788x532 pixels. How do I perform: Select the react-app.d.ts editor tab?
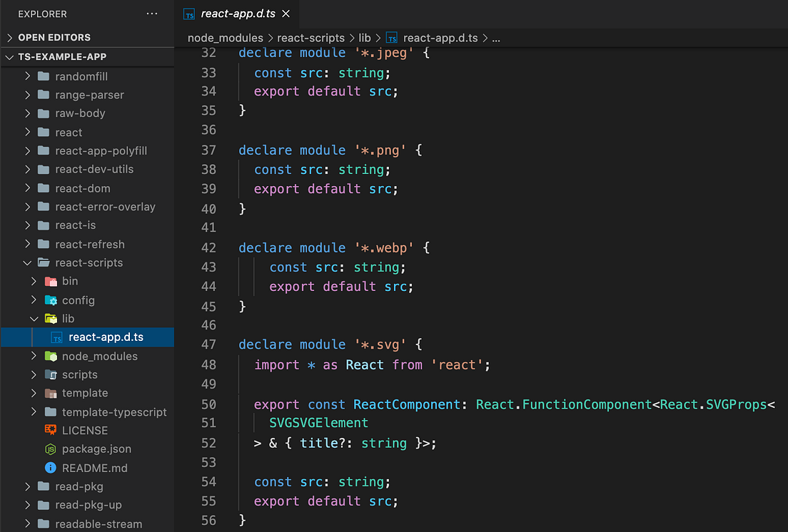[x=237, y=14]
